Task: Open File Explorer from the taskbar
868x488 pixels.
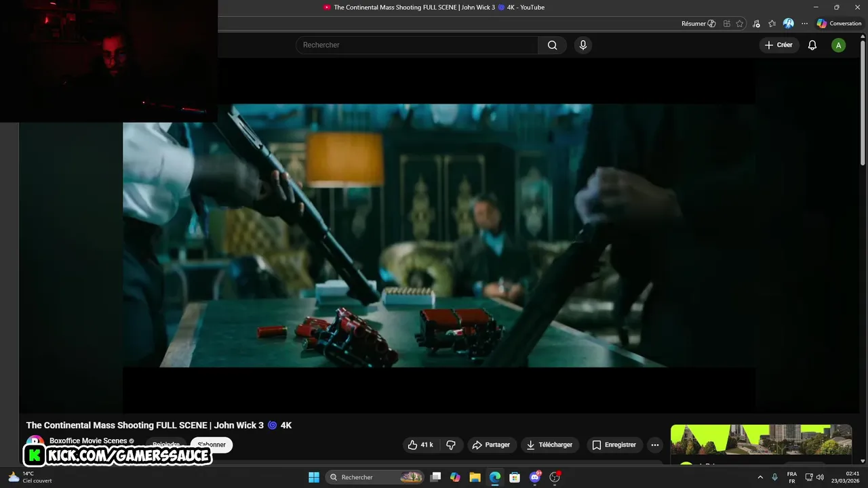Action: point(475,477)
